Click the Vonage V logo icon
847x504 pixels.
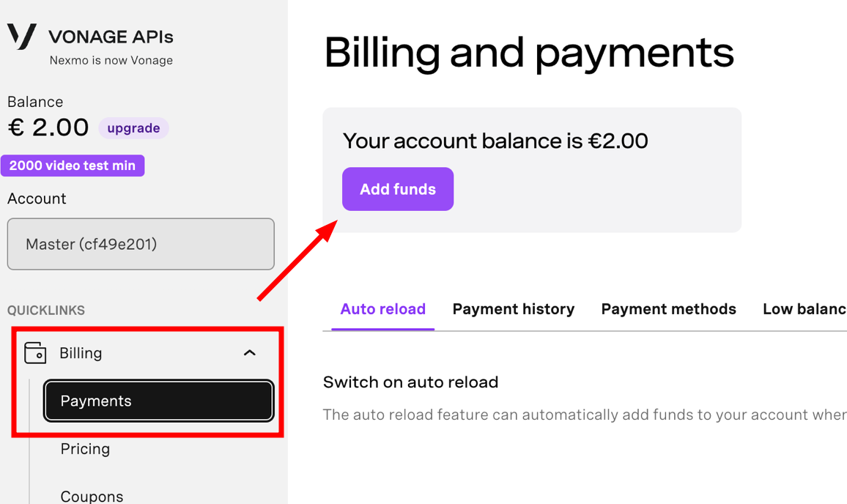(21, 36)
